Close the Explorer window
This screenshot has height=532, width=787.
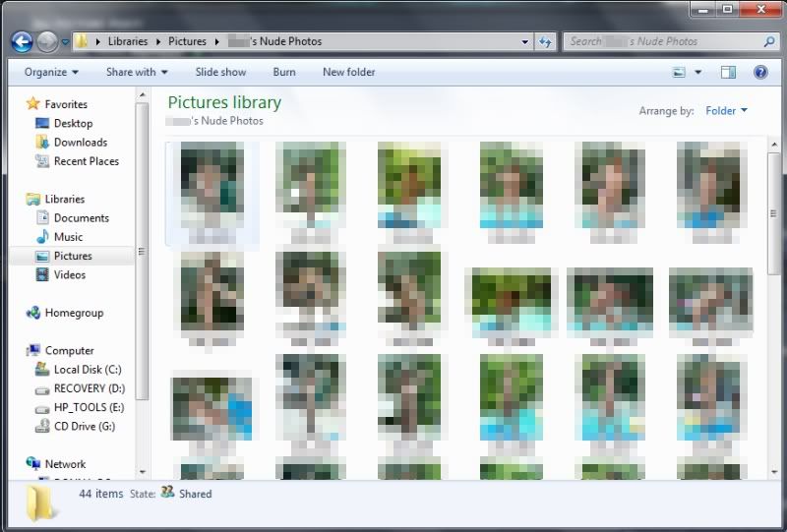tap(761, 9)
